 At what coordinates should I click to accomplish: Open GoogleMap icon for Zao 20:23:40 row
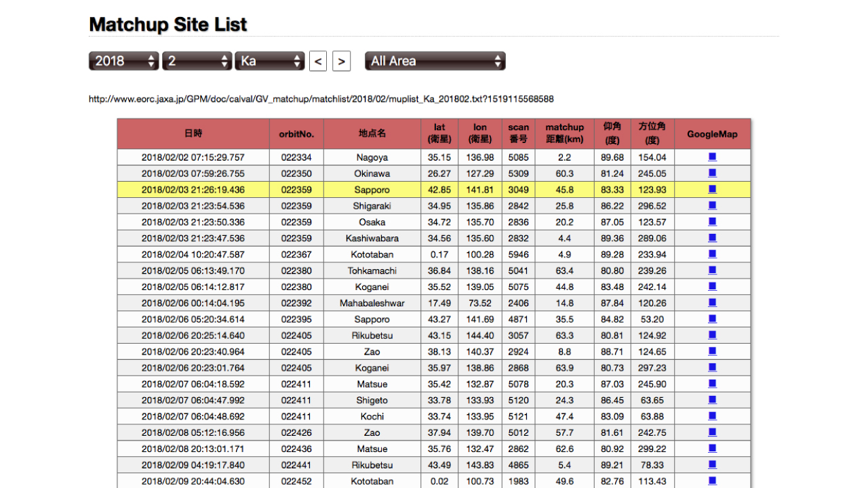712,351
